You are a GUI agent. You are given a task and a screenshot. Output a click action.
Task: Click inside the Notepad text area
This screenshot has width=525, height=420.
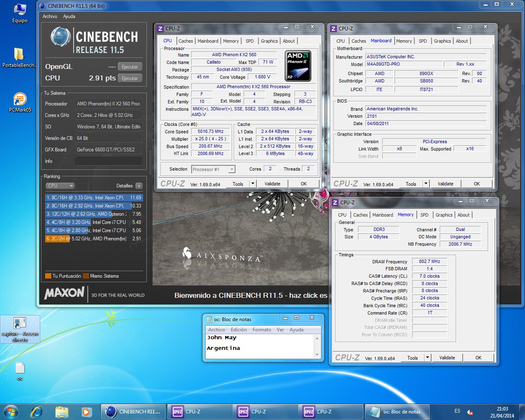point(260,346)
